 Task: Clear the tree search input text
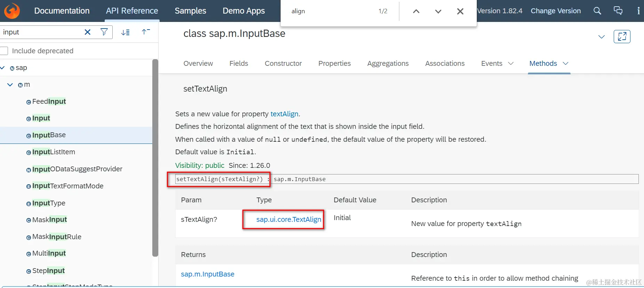(x=88, y=32)
